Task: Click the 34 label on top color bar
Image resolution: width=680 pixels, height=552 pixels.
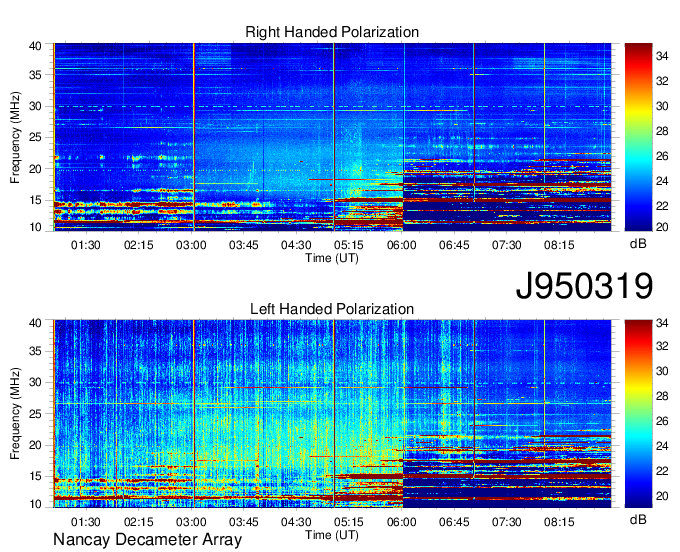Action: click(x=662, y=56)
